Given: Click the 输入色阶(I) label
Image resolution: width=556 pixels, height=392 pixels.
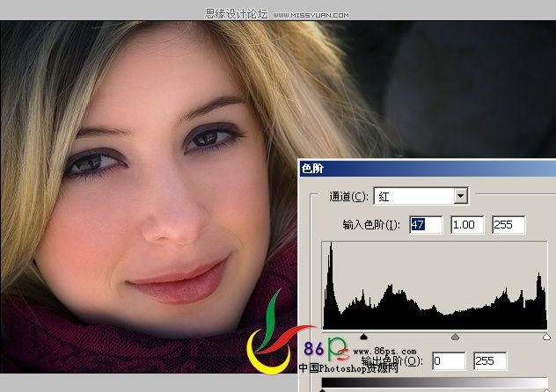Looking at the screenshot, I should [x=371, y=225].
